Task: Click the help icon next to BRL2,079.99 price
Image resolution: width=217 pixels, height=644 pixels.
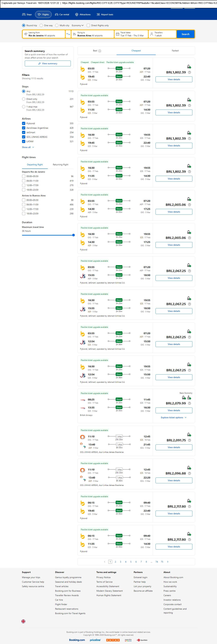Action: coord(189,403)
